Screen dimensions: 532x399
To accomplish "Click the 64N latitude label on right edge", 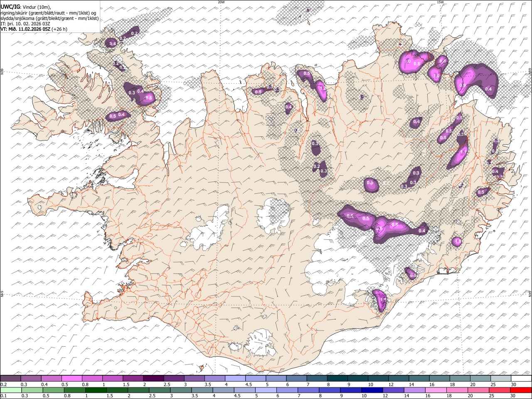I will 530,293.
